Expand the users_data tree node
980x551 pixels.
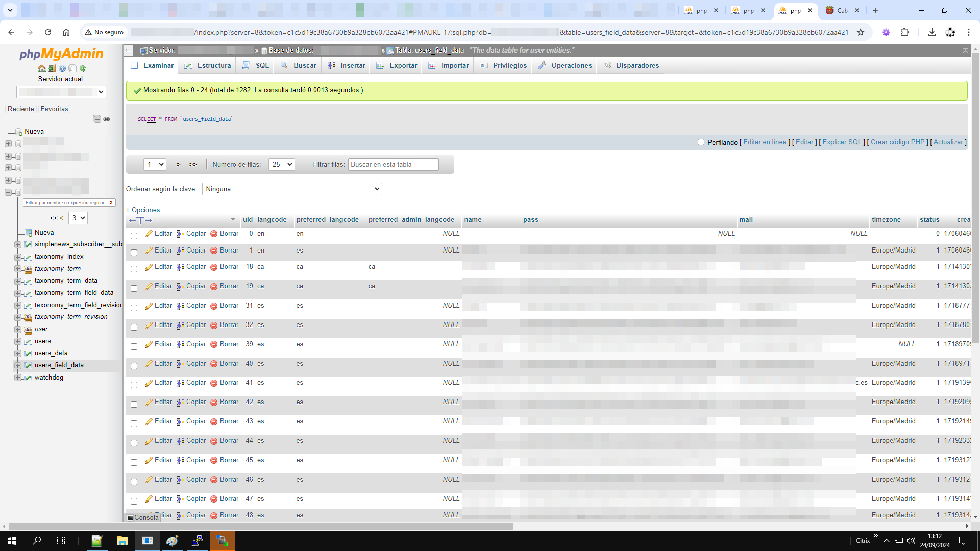[x=18, y=354]
